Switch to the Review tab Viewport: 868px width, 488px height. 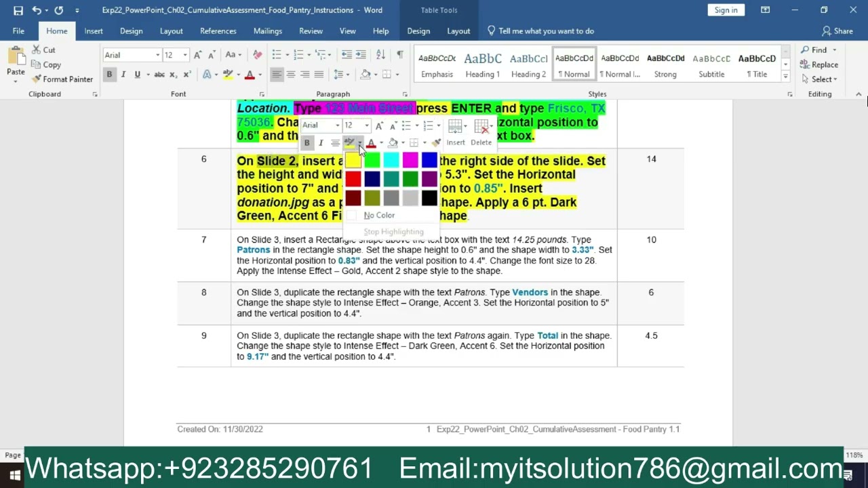point(311,31)
